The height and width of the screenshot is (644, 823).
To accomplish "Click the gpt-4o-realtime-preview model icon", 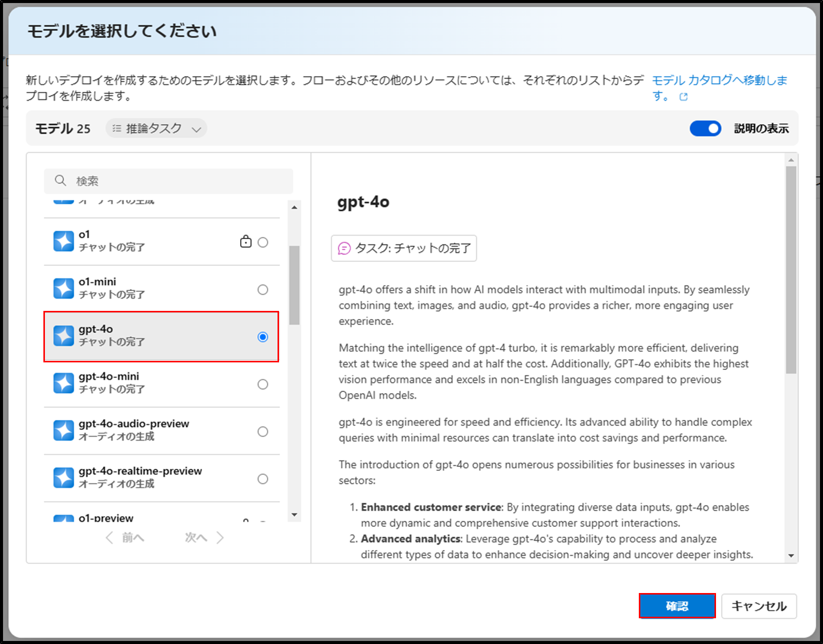I will (x=64, y=478).
